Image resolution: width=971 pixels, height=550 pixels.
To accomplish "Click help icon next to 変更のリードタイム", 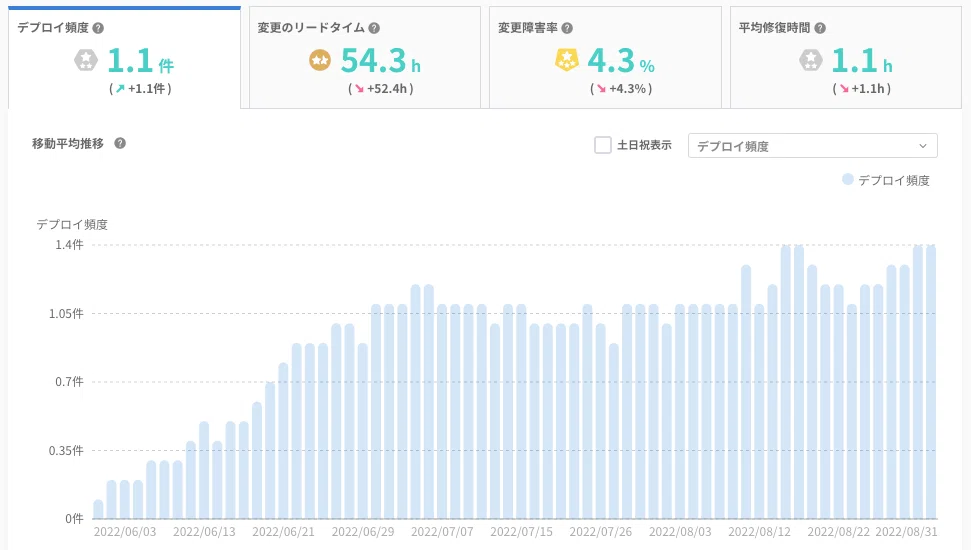I will [x=374, y=28].
